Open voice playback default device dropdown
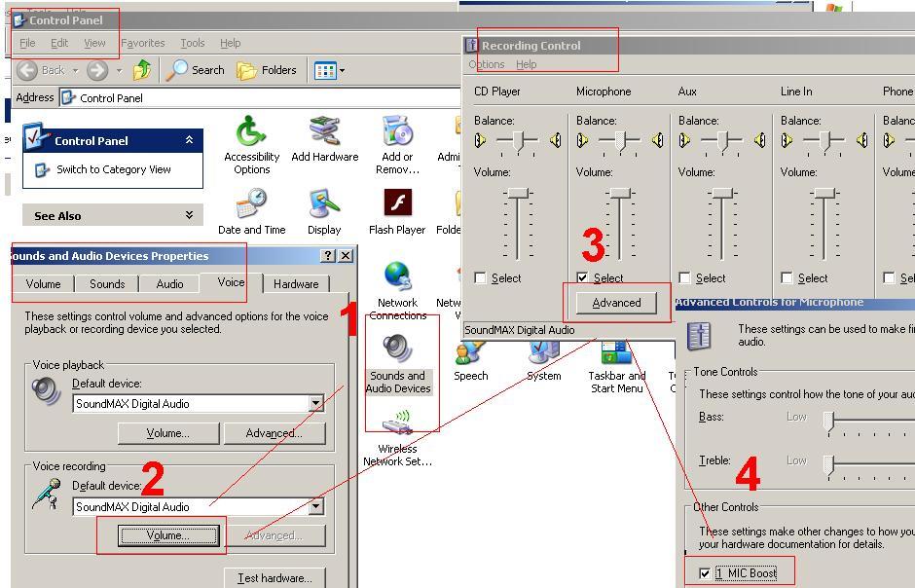Viewport: 915px width, 588px height. [x=315, y=403]
